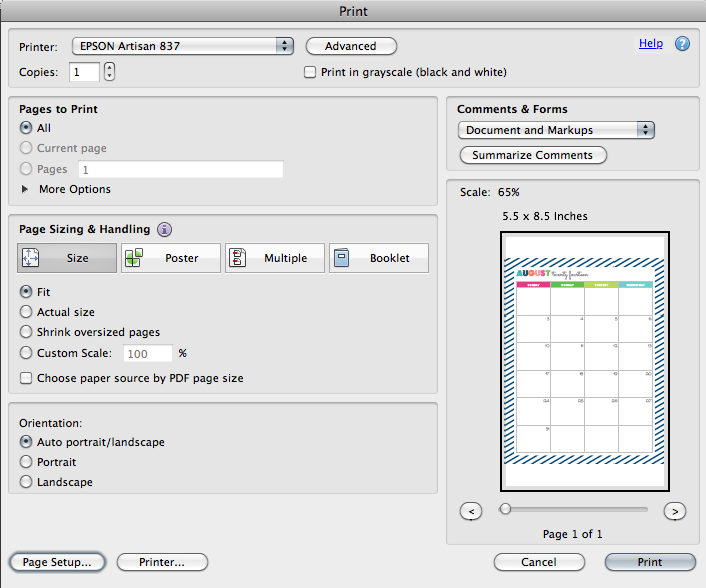This screenshot has height=588, width=706.
Task: Select the Actual size radio button
Action: click(26, 312)
